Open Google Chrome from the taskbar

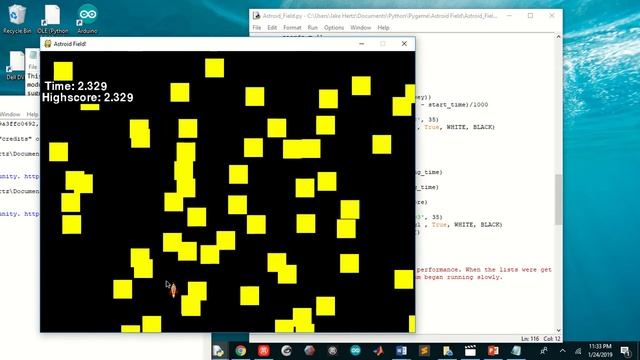(241, 351)
